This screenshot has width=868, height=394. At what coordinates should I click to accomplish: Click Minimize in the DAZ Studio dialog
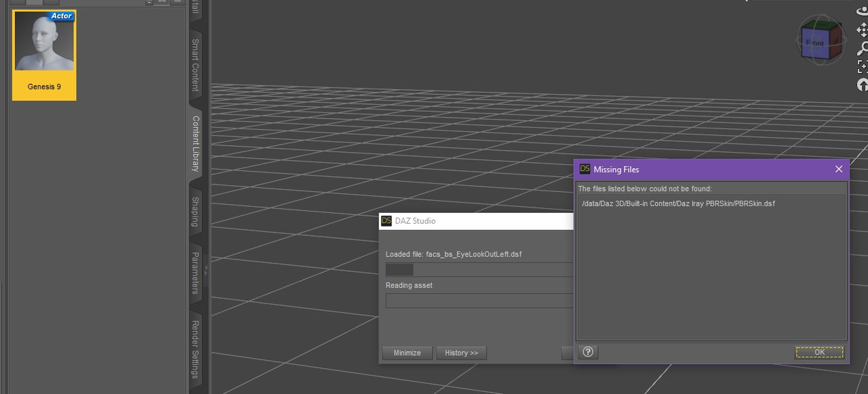(407, 353)
